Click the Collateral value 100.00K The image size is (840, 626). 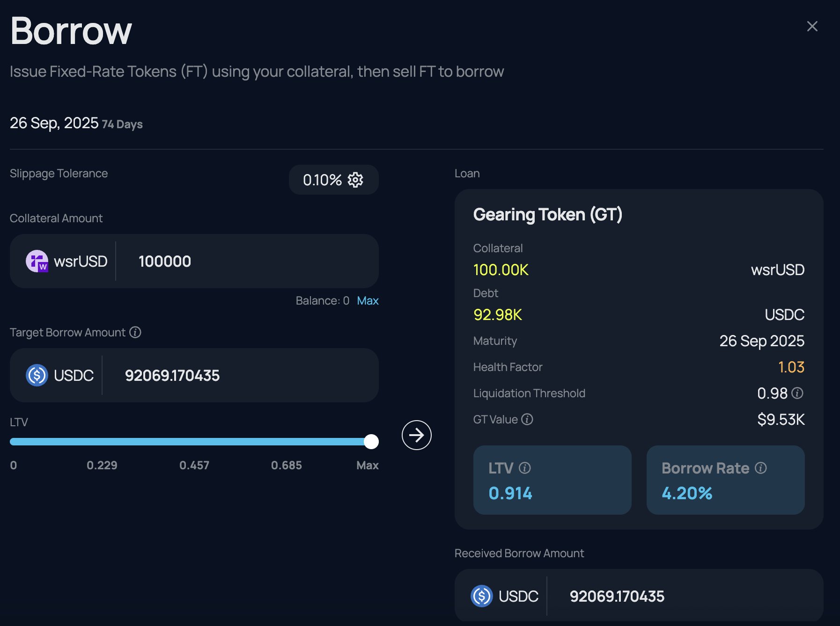pos(501,270)
